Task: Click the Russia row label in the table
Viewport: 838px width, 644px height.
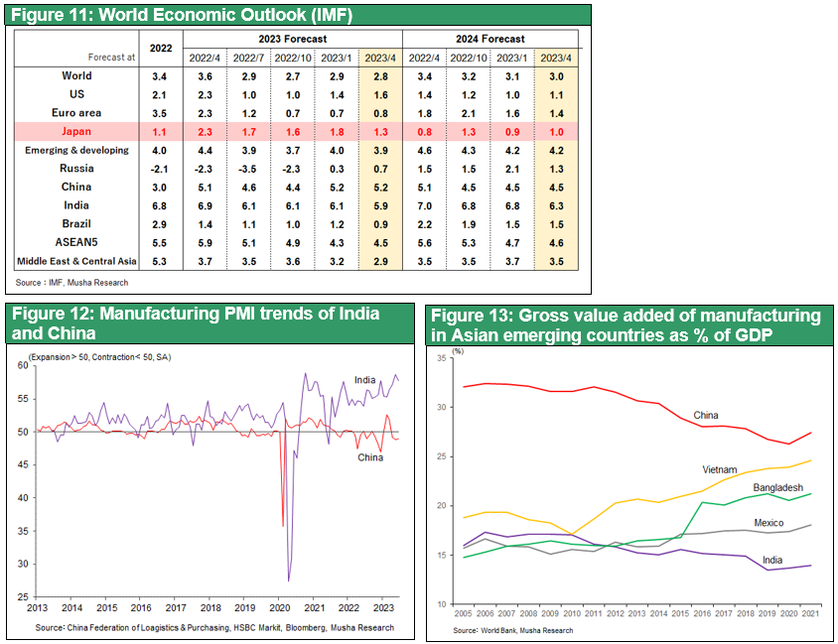Action: point(76,169)
